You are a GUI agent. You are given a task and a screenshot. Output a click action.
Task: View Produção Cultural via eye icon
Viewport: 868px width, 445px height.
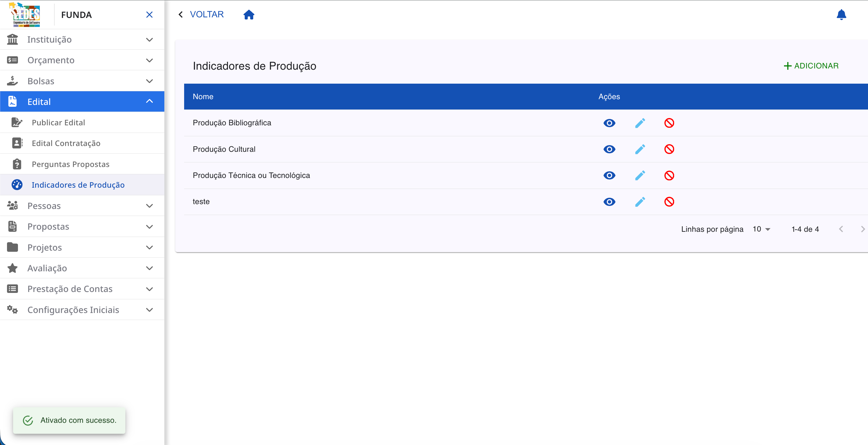point(609,149)
